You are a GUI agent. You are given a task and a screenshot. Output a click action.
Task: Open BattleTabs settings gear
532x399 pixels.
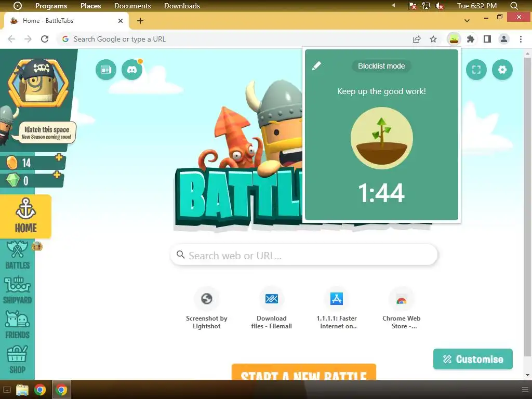click(502, 70)
